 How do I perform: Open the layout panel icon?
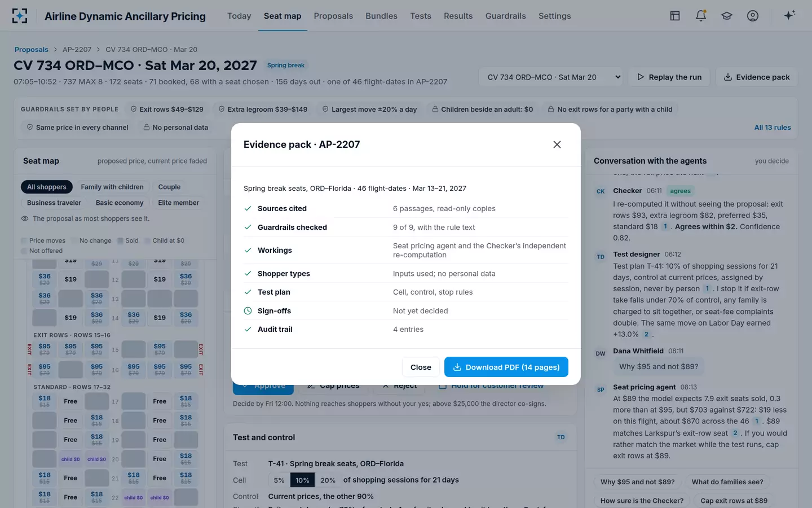(x=675, y=16)
